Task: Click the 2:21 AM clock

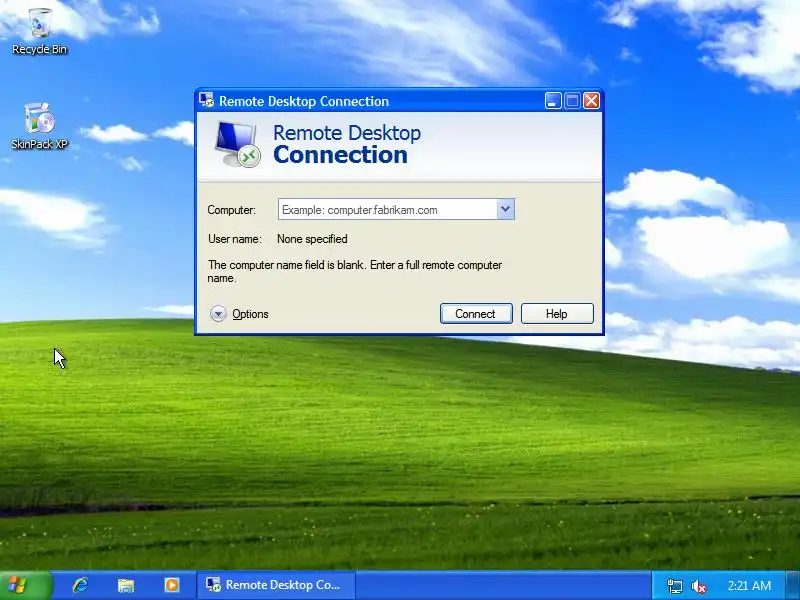Action: pos(749,586)
